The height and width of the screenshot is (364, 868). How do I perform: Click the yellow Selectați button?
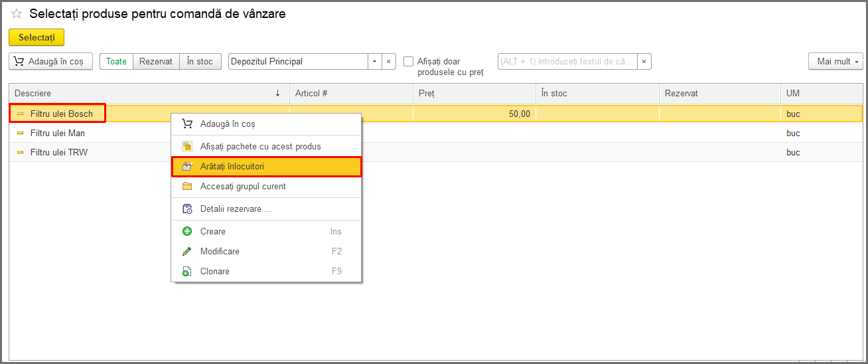36,37
